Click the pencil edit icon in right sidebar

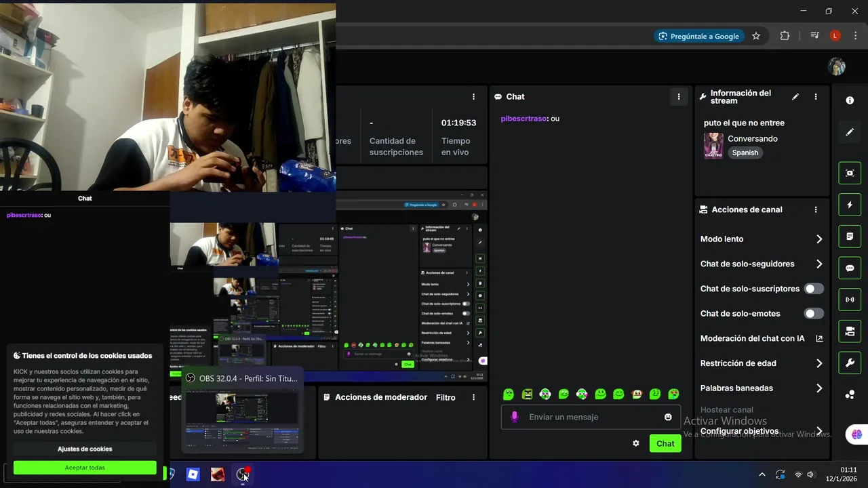850,132
